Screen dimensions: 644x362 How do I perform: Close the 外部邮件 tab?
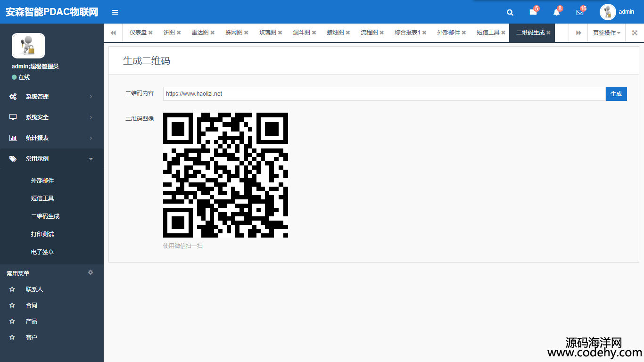[464, 33]
